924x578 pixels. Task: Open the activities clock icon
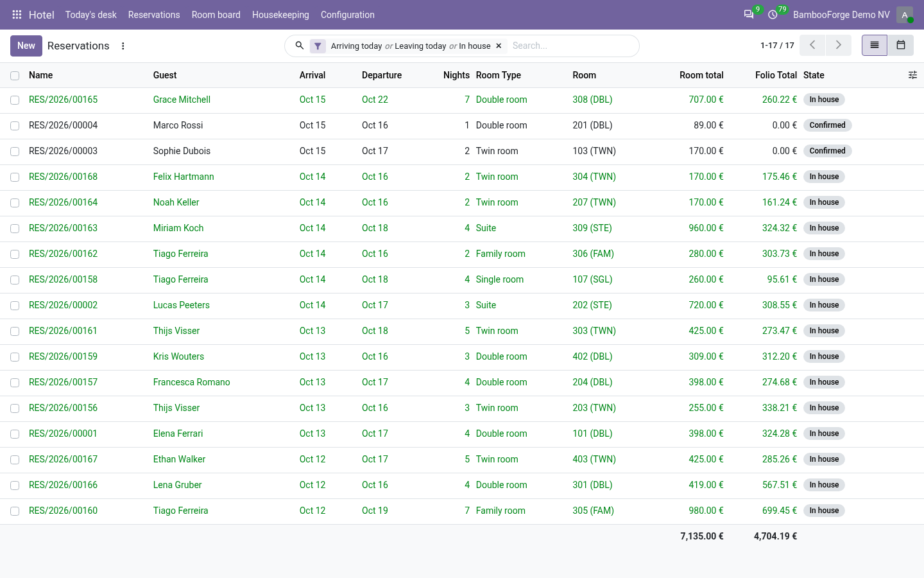tap(773, 14)
